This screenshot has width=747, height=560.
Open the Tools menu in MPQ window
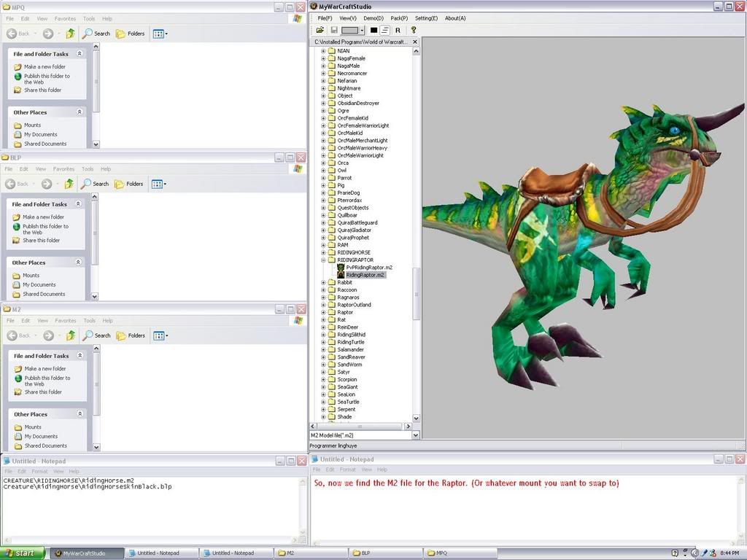point(89,18)
